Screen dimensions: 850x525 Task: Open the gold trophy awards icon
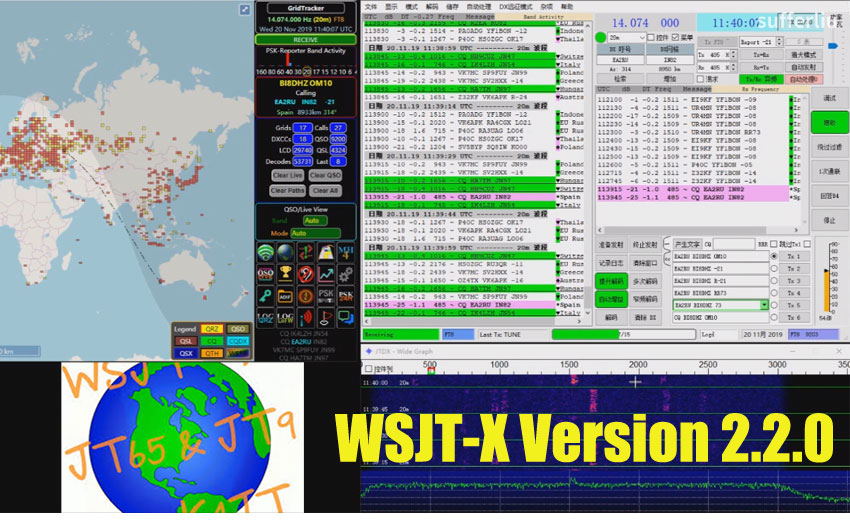pyautogui.click(x=285, y=274)
